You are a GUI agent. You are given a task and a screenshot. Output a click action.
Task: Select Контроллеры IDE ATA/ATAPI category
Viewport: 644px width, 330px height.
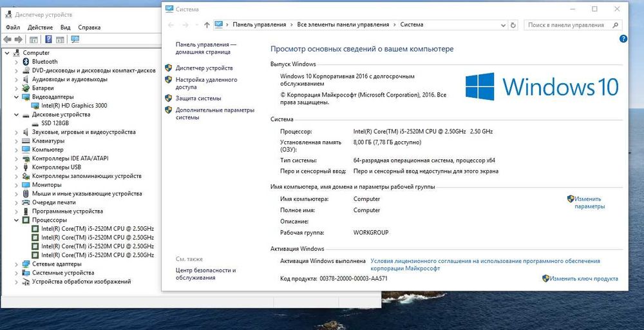pyautogui.click(x=70, y=158)
